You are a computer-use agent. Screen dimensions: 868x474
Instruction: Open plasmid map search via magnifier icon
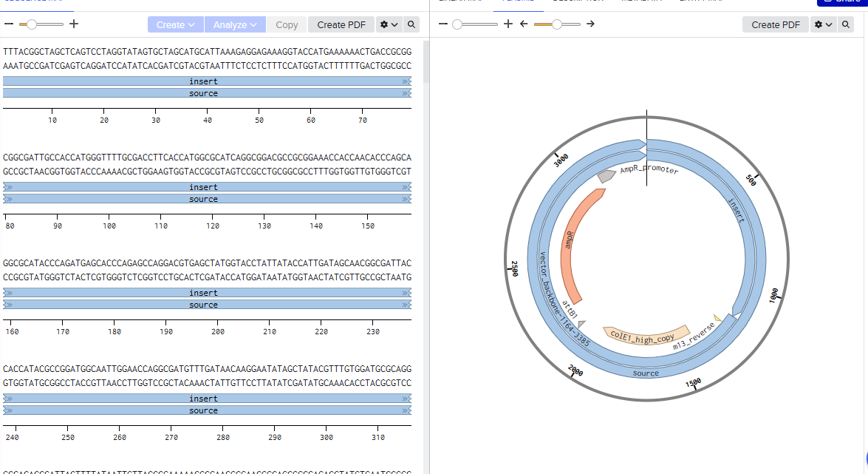click(x=846, y=24)
